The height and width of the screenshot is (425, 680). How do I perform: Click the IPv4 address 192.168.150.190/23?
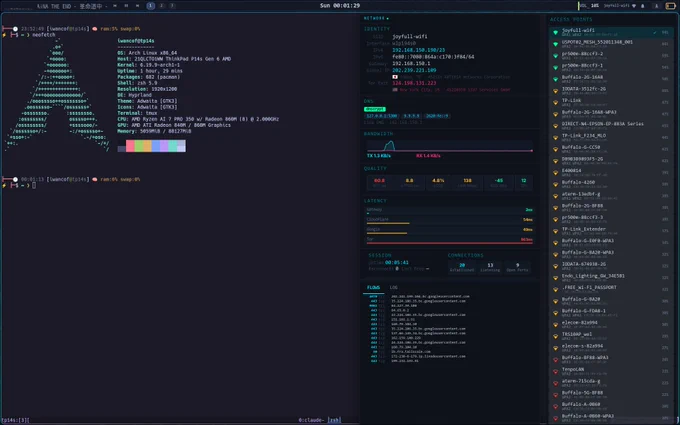[x=418, y=50]
